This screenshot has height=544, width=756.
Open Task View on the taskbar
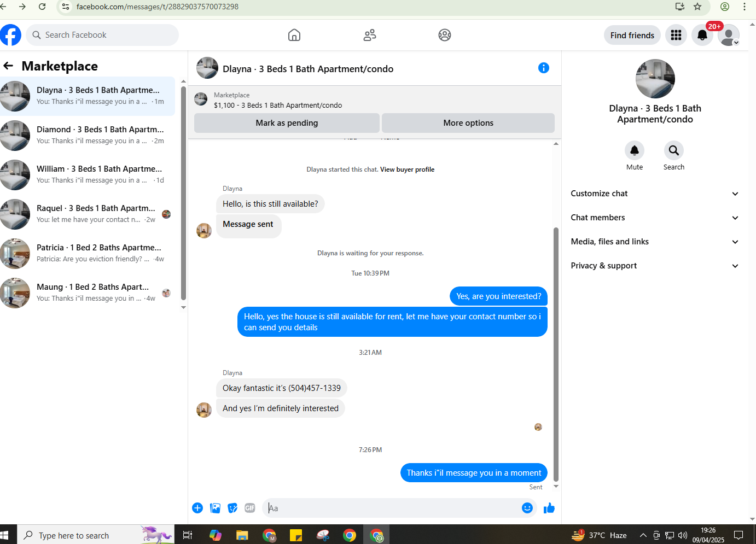point(187,535)
